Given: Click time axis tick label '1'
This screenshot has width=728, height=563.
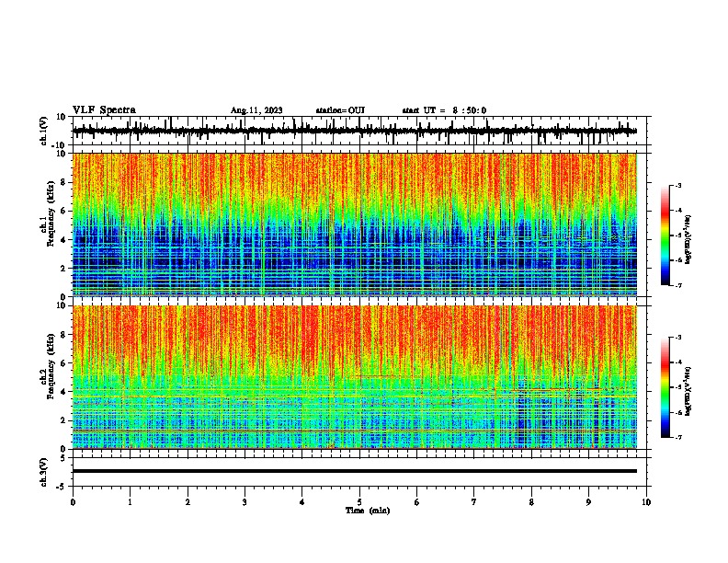Looking at the screenshot, I should click(x=130, y=502).
